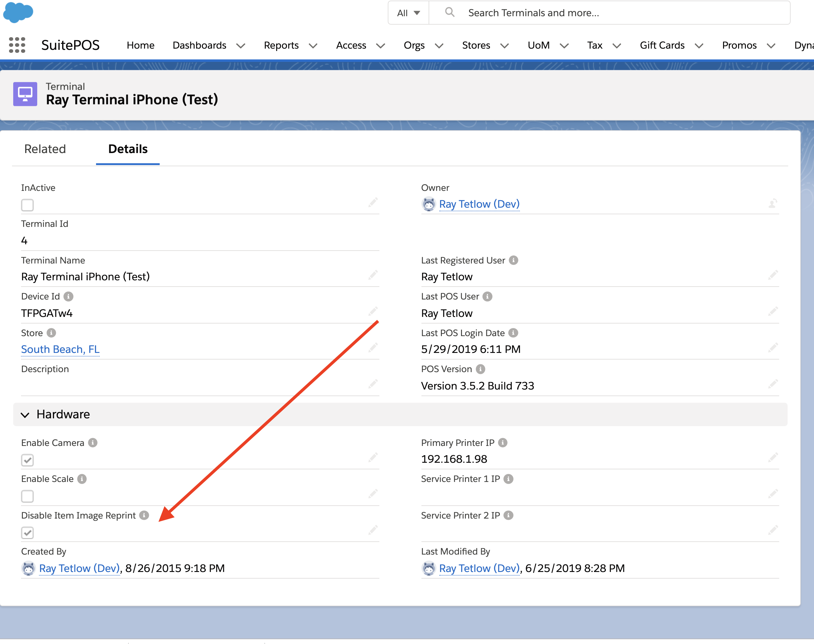Collapse the Hardware section
Viewport: 814px width, 644px height.
(x=25, y=415)
